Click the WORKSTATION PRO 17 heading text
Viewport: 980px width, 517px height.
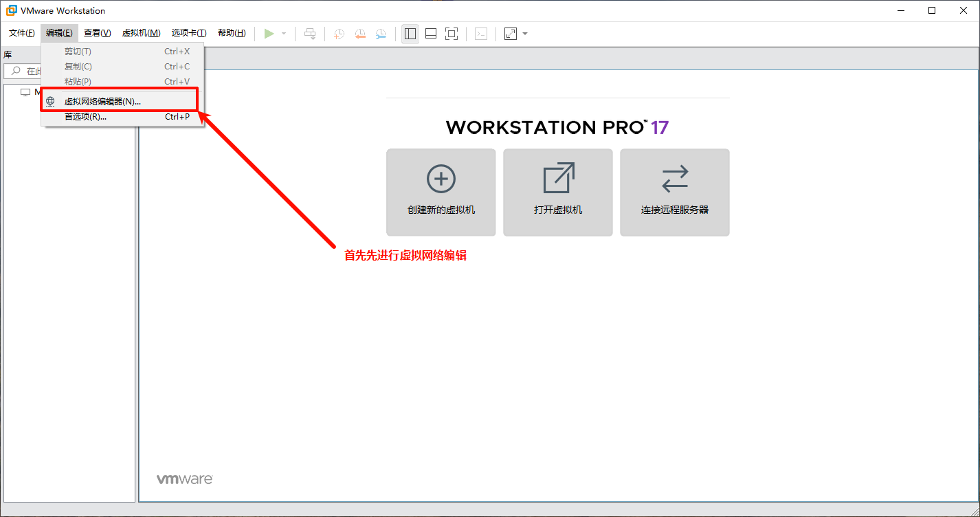point(557,128)
